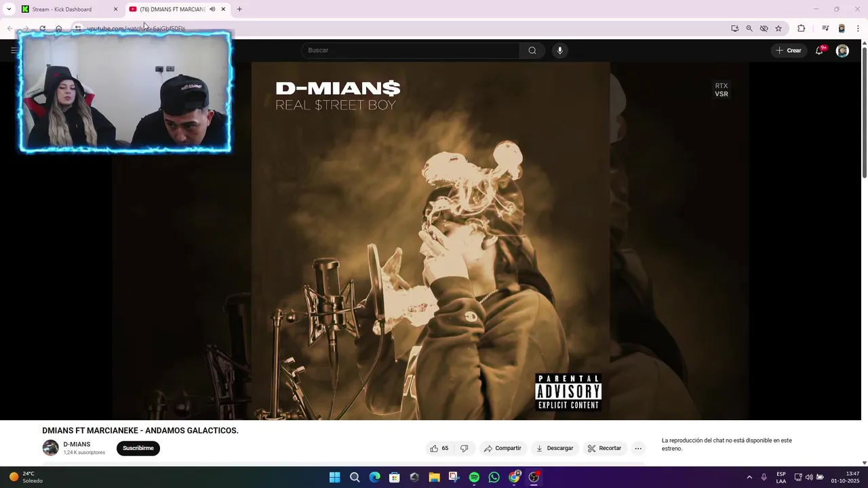This screenshot has height=488, width=868.
Task: Clip the video using Recortar
Action: point(604,448)
